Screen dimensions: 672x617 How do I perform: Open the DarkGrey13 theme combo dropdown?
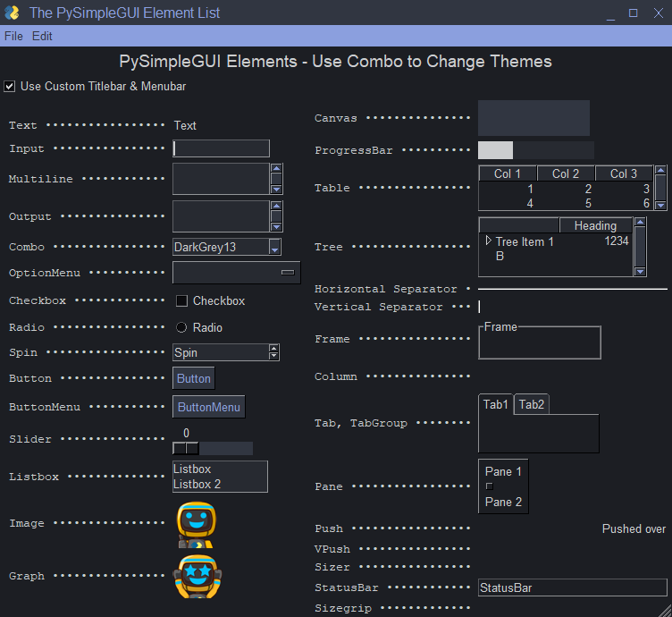point(275,248)
